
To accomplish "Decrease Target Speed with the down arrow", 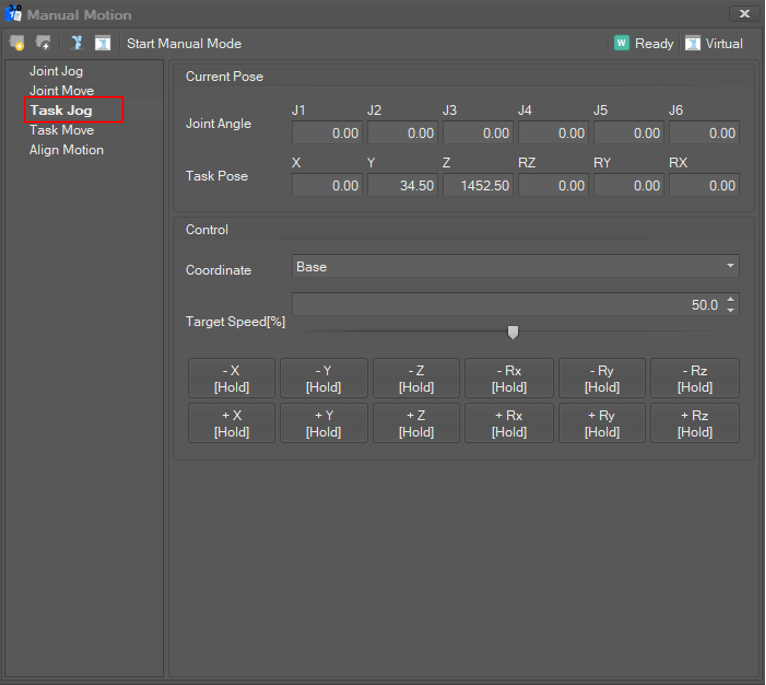I will pos(731,310).
